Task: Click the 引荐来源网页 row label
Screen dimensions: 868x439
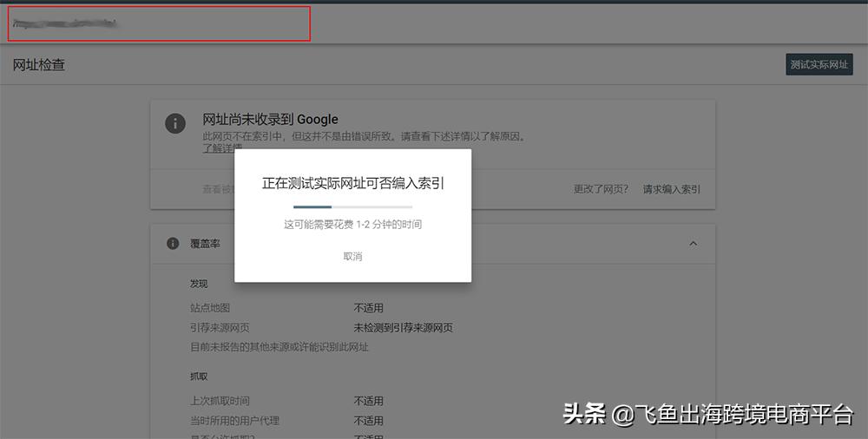Action: (x=220, y=328)
